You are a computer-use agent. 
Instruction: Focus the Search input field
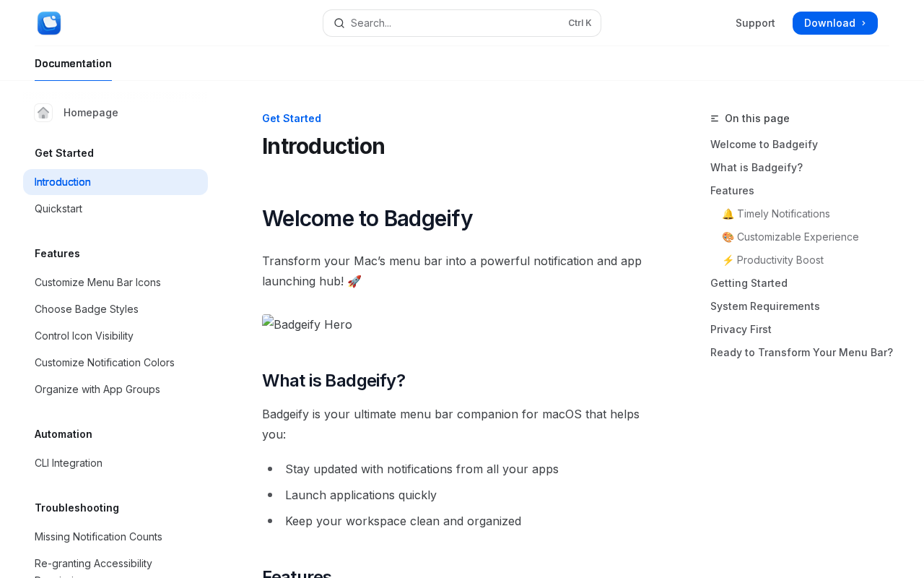[455, 23]
